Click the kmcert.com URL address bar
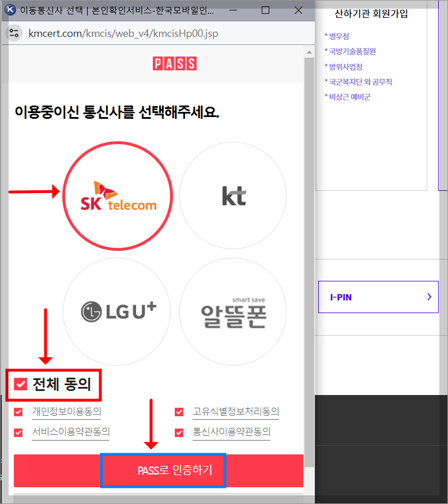This screenshot has height=504, width=448. [123, 33]
